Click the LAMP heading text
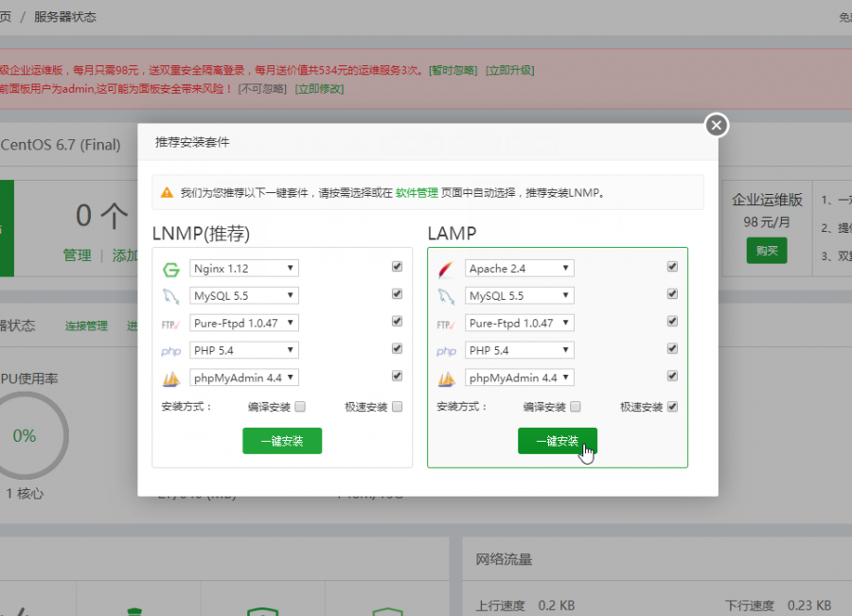 (x=453, y=234)
